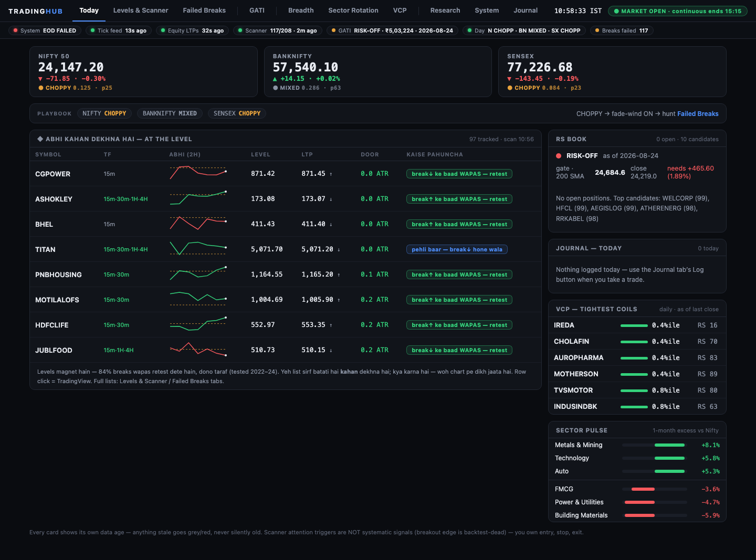Click the DOOR column header

point(370,154)
